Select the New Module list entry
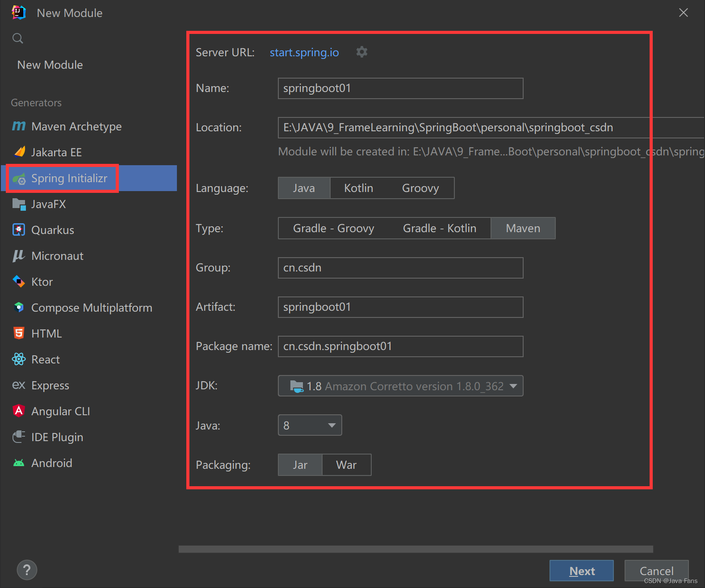705x588 pixels. [x=89, y=65]
